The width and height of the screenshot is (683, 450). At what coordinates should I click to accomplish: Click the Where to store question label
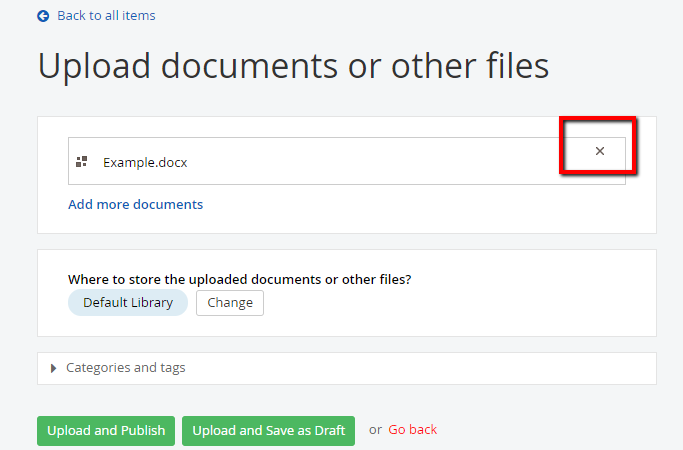240,280
